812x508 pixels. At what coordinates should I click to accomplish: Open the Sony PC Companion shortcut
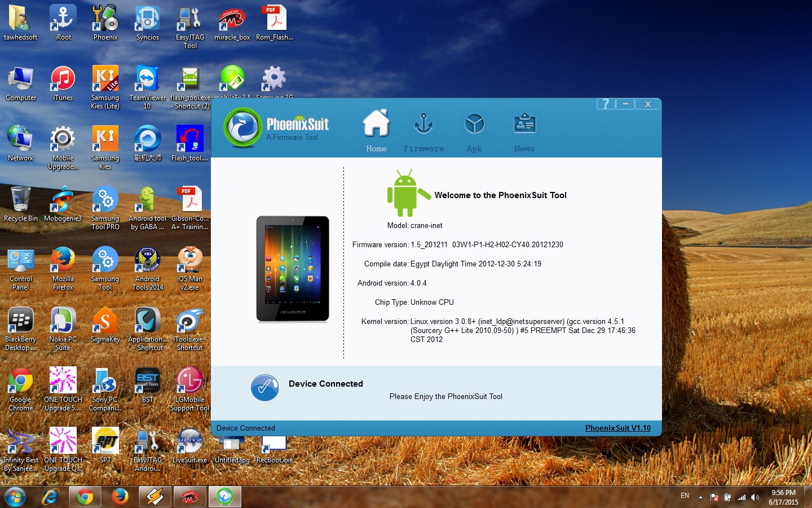(105, 389)
